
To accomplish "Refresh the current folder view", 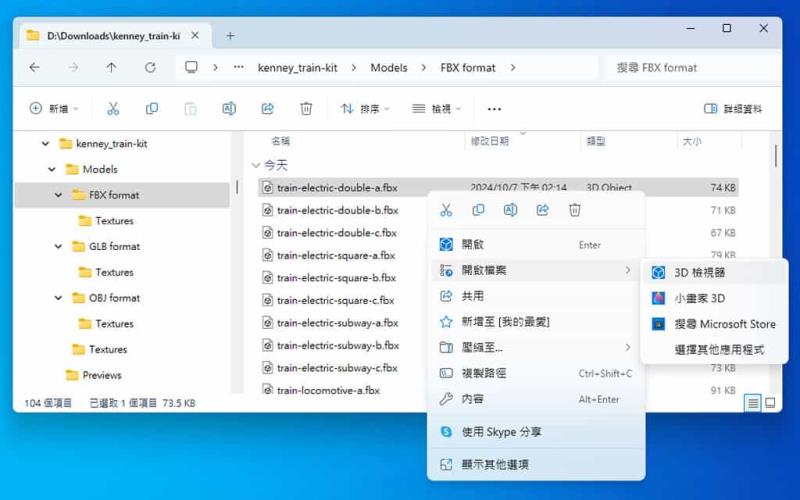I will (150, 67).
